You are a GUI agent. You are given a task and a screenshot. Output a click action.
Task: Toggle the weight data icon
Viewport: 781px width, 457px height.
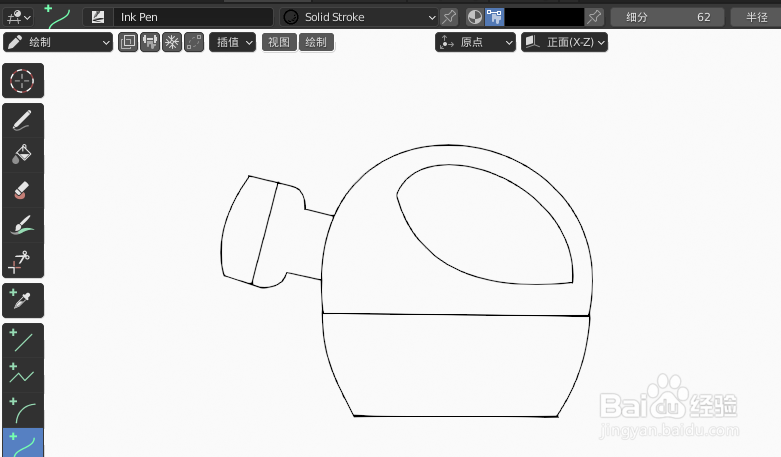(x=150, y=42)
